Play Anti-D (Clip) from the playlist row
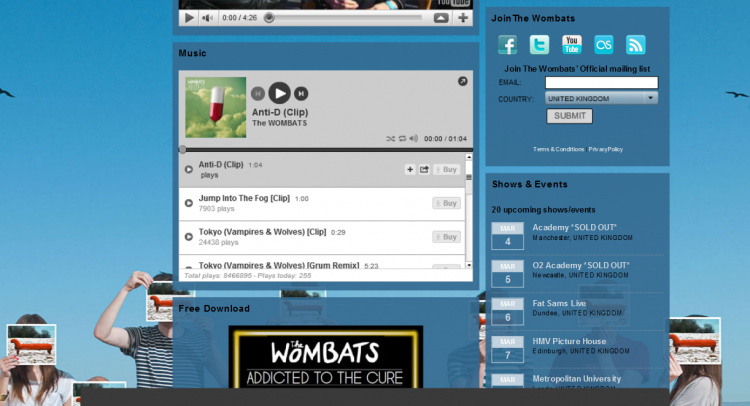Viewport: 750px width, 406px height. (189, 169)
